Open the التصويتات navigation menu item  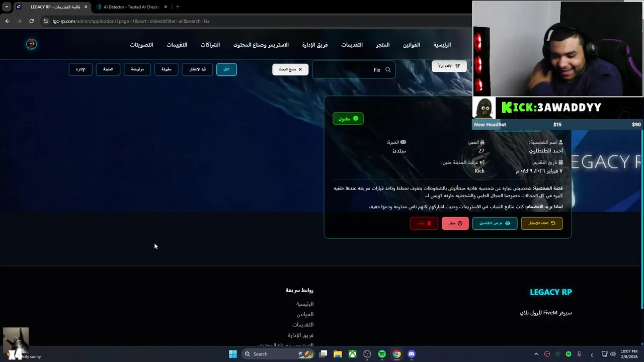click(x=141, y=45)
